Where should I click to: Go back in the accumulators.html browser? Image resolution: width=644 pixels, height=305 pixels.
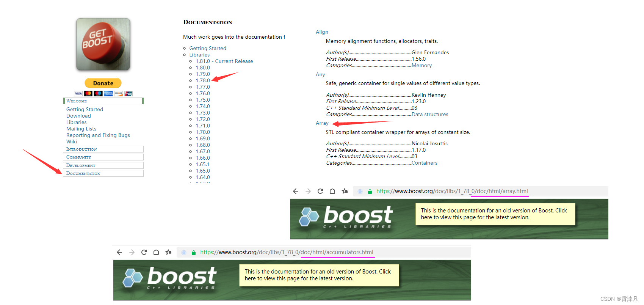coord(119,252)
